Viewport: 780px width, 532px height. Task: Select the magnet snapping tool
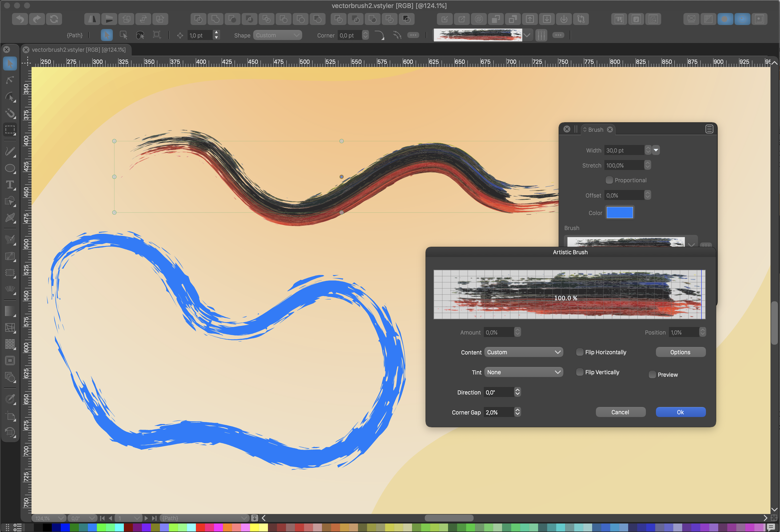10,113
